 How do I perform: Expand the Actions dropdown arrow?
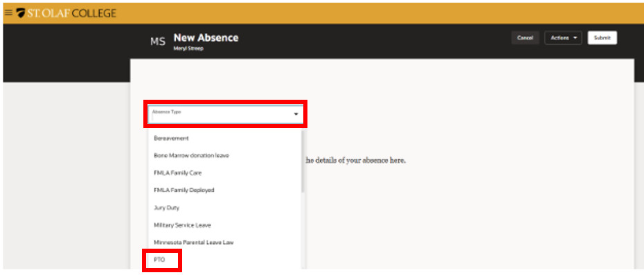click(x=575, y=38)
